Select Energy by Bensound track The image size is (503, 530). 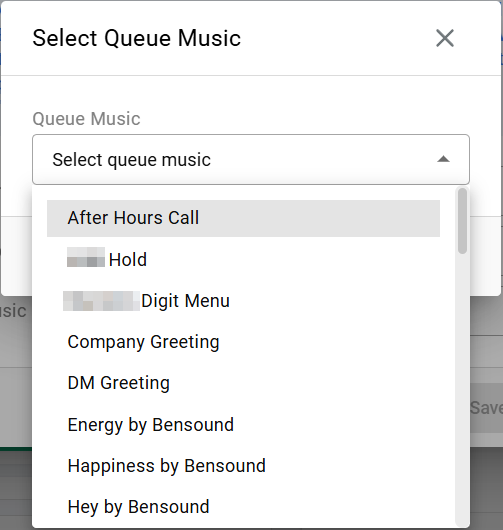(x=243, y=425)
